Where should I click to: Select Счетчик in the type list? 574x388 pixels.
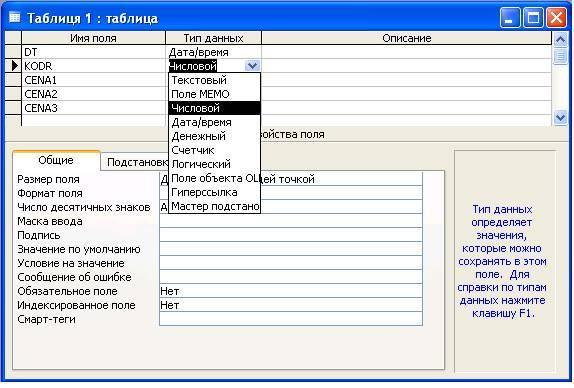coord(215,150)
